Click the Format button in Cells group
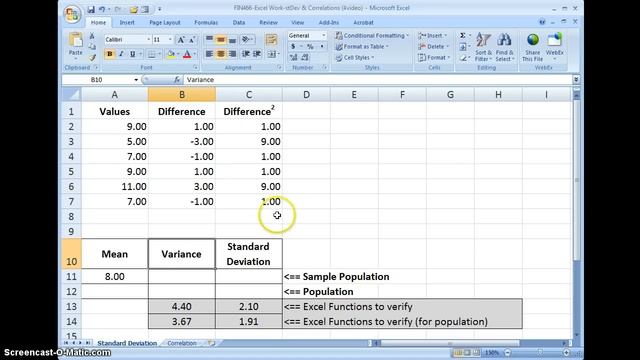This screenshot has width=640, height=360. [x=434, y=58]
